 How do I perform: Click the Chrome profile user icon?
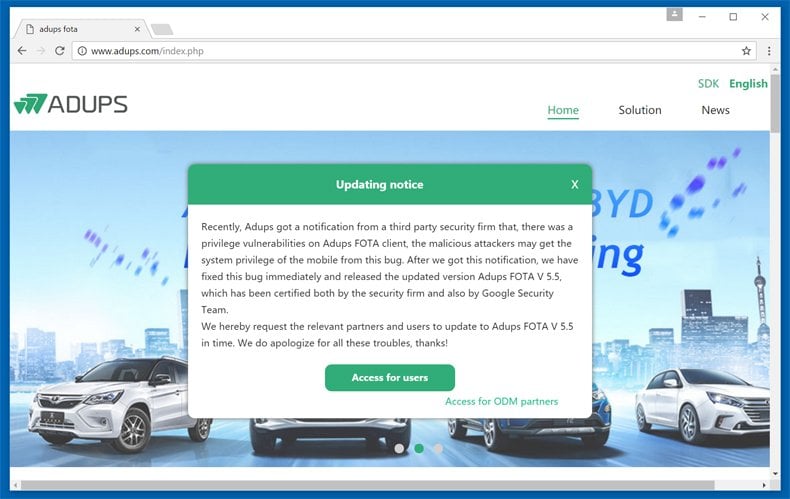coord(674,15)
